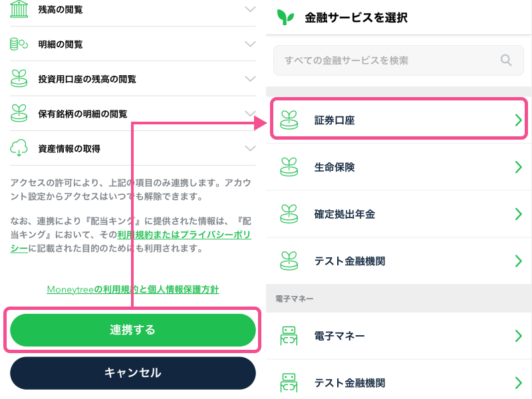532x399 pixels.
Task: Click the cloud download icon beside 資産情報の取得
Action: point(19,148)
